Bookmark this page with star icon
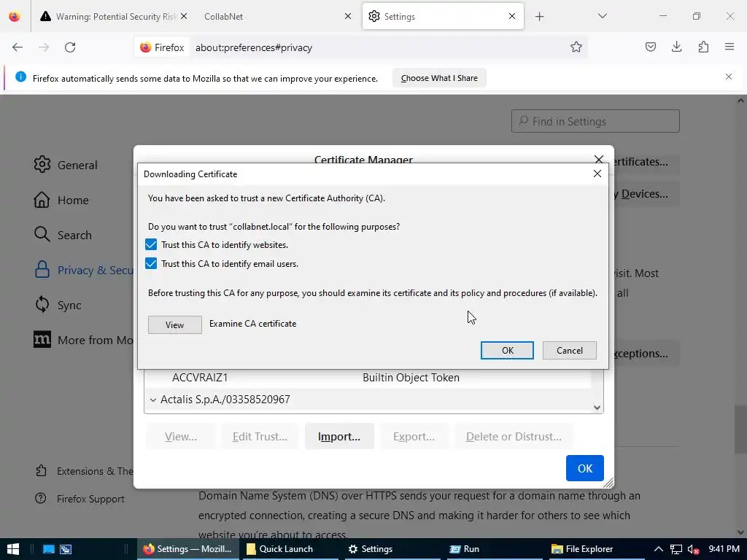The height and width of the screenshot is (560, 747). (576, 47)
